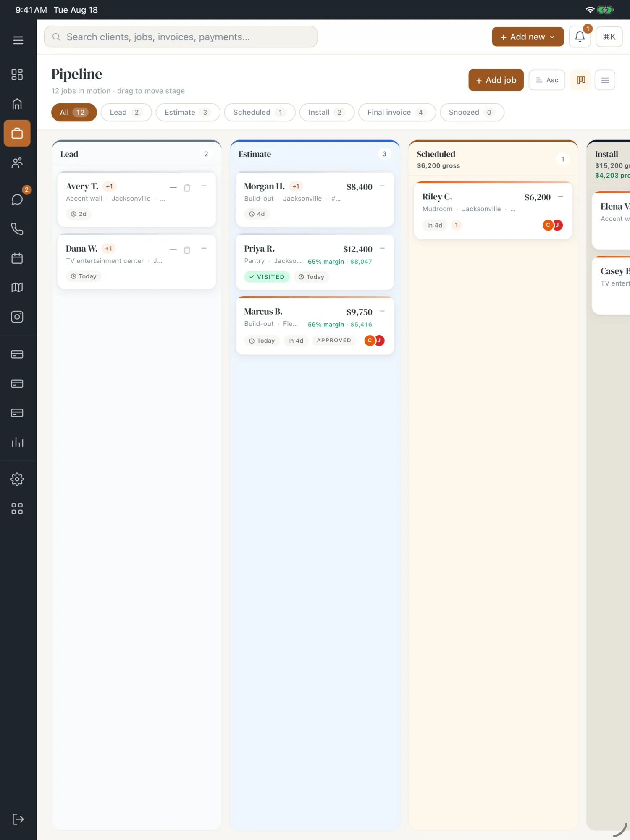Collapse the Riley C. card
Image resolution: width=630 pixels, height=840 pixels.
[560, 197]
